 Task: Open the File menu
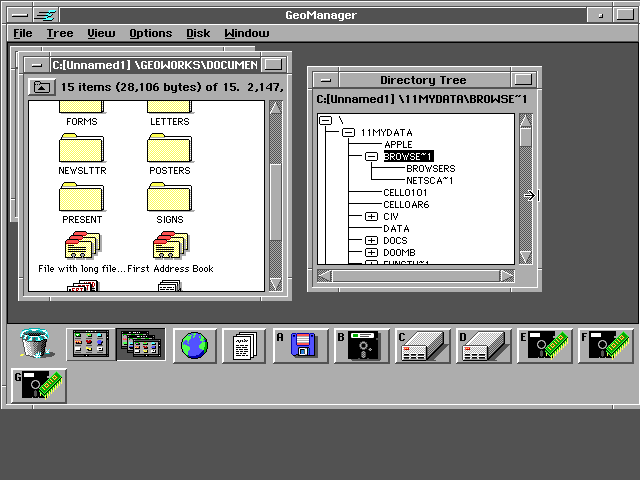tap(23, 33)
